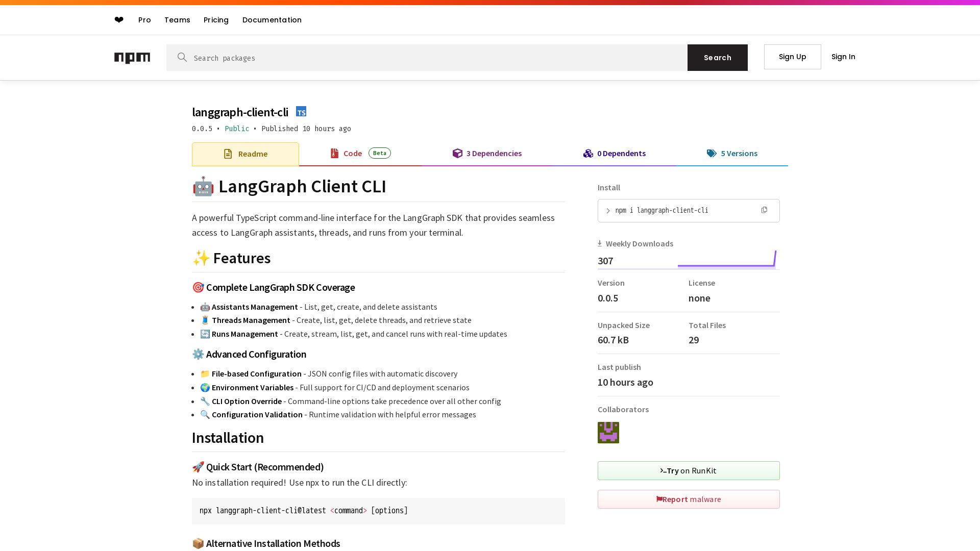This screenshot has height=551, width=980.
Task: Click the Installation heading
Action: (228, 438)
